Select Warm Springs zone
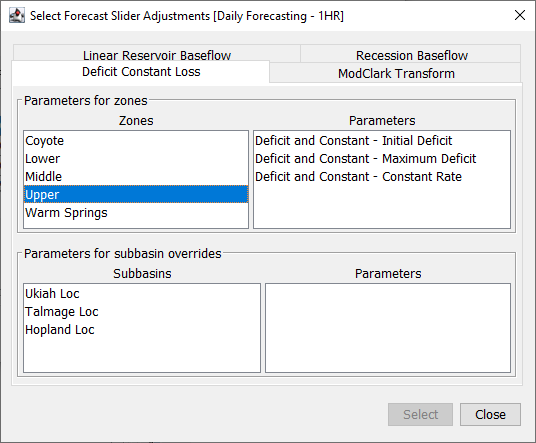This screenshot has height=443, width=536. 136,213
